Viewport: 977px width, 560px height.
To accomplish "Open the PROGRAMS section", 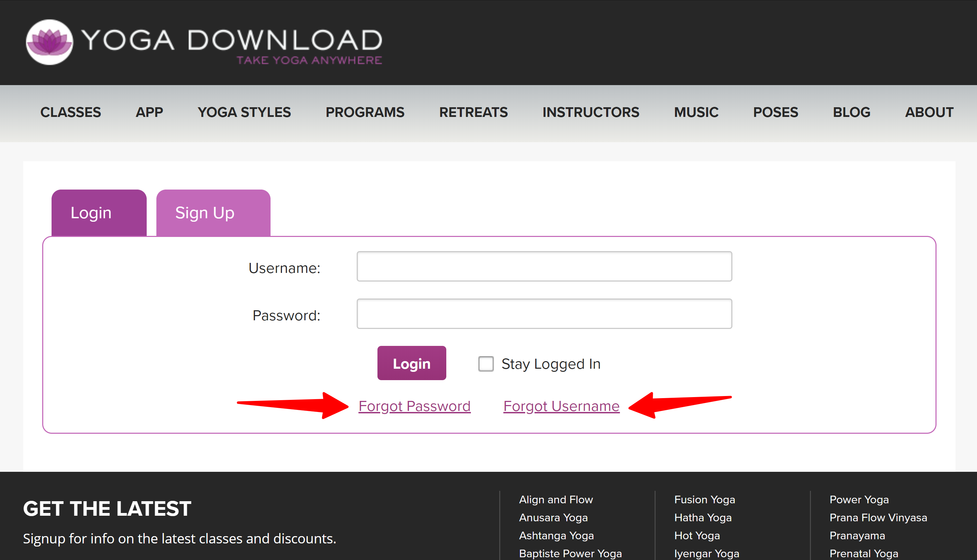I will pos(365,112).
